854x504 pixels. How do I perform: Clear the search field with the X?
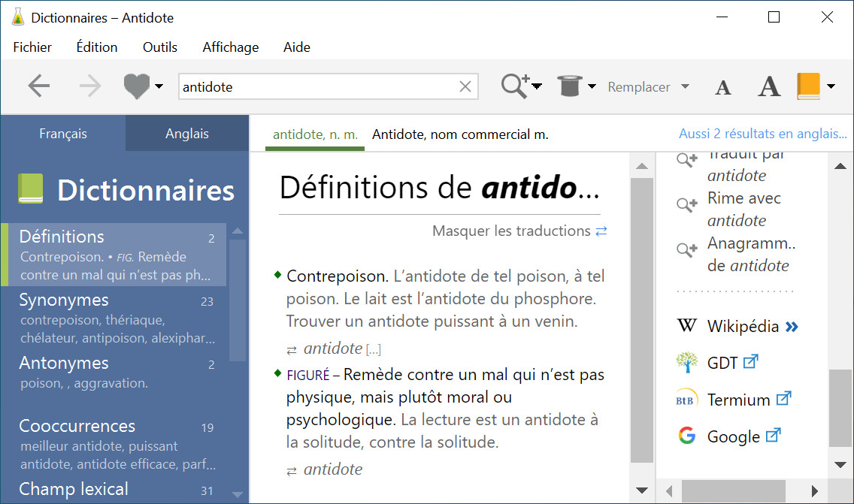click(x=465, y=86)
